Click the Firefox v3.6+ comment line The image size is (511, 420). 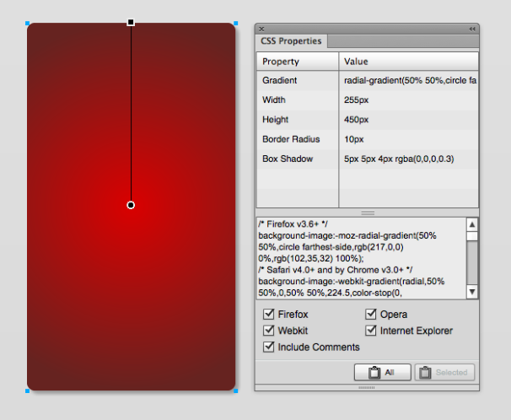pos(293,224)
